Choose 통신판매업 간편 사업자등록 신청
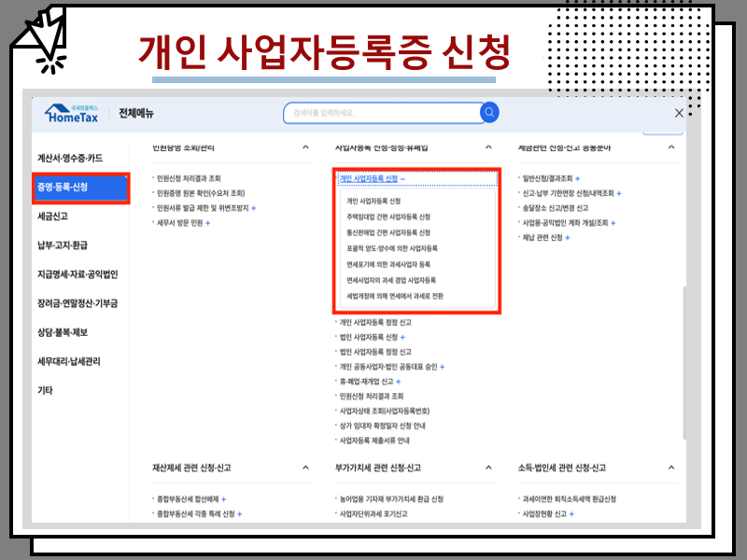This screenshot has height=560, width=747. [388, 232]
